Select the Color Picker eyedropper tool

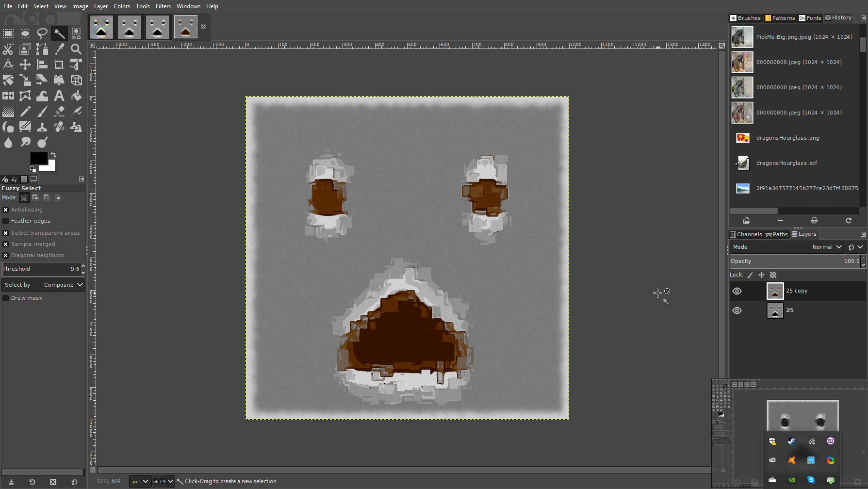coord(59,49)
